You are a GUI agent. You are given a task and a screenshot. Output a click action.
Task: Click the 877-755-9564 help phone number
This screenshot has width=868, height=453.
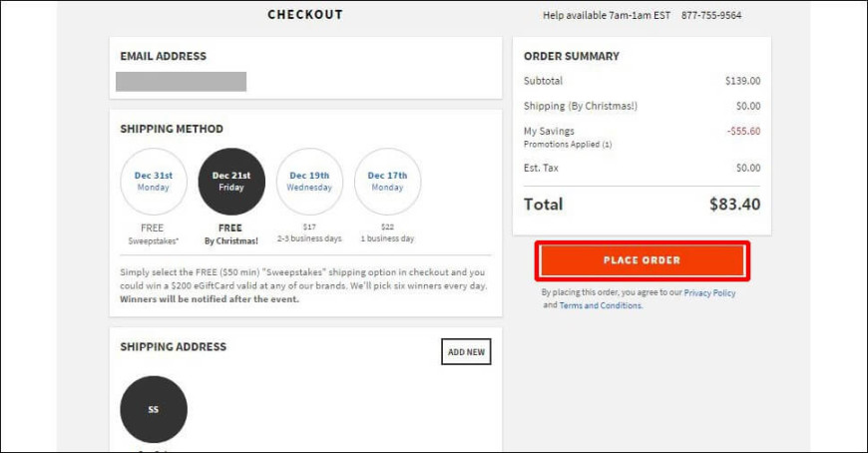pos(711,16)
